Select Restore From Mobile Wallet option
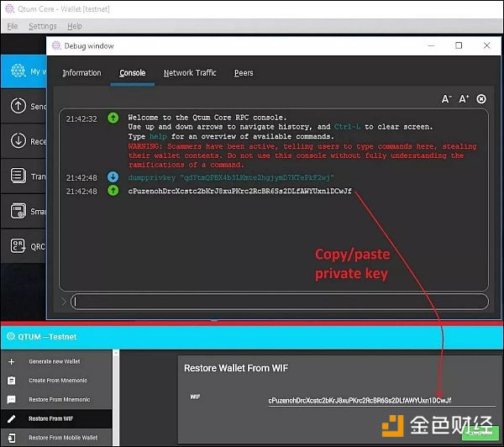Screen dimensions: 504x447 coord(63,438)
